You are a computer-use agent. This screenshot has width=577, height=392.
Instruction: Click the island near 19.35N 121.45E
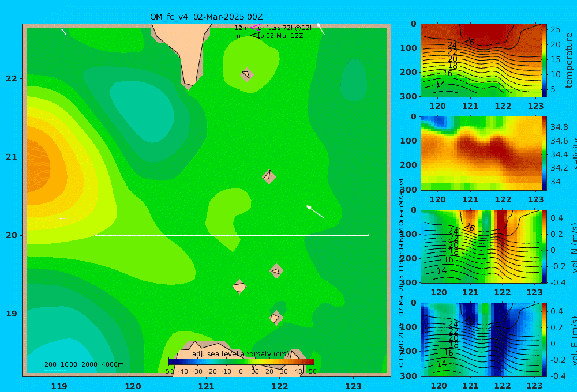[239, 287]
